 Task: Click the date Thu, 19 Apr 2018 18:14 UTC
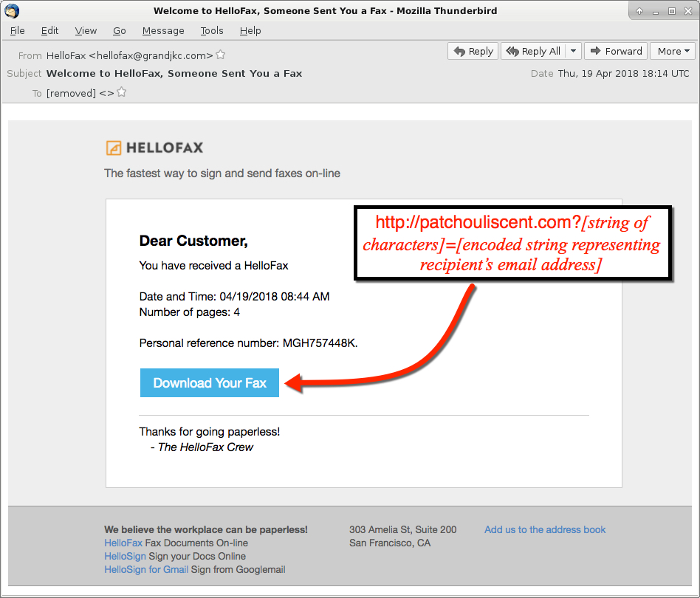[x=624, y=73]
